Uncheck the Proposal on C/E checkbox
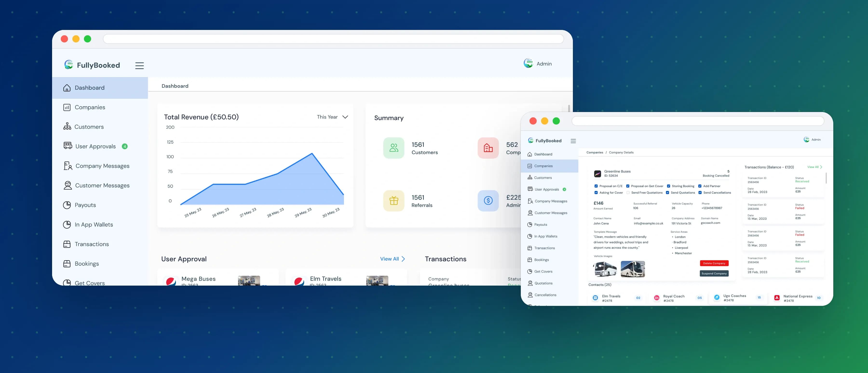868x373 pixels. [596, 186]
